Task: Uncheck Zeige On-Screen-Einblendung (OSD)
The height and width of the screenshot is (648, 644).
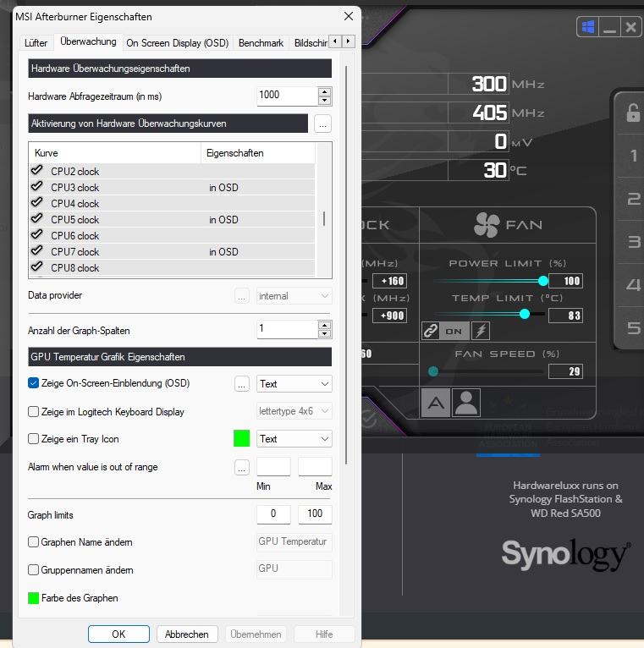Action: pyautogui.click(x=34, y=383)
